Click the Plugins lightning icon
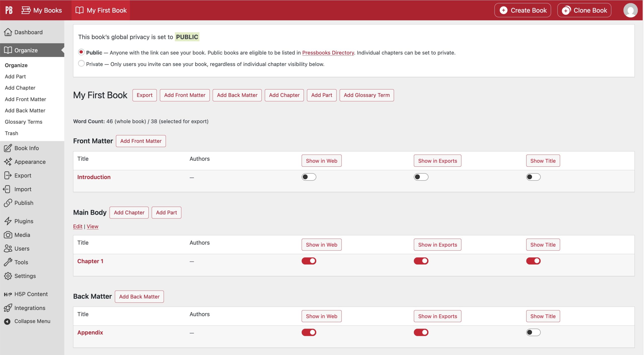This screenshot has height=355, width=644. [x=8, y=221]
